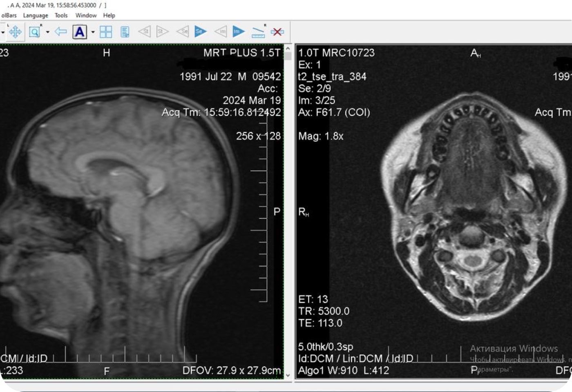Click the 'Im: 3/25' overlay text

point(317,100)
